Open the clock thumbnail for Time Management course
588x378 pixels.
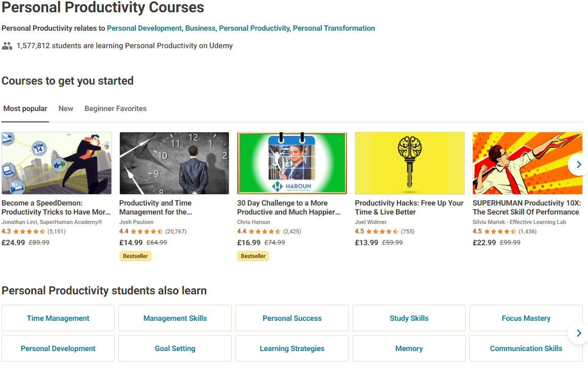pyautogui.click(x=174, y=163)
